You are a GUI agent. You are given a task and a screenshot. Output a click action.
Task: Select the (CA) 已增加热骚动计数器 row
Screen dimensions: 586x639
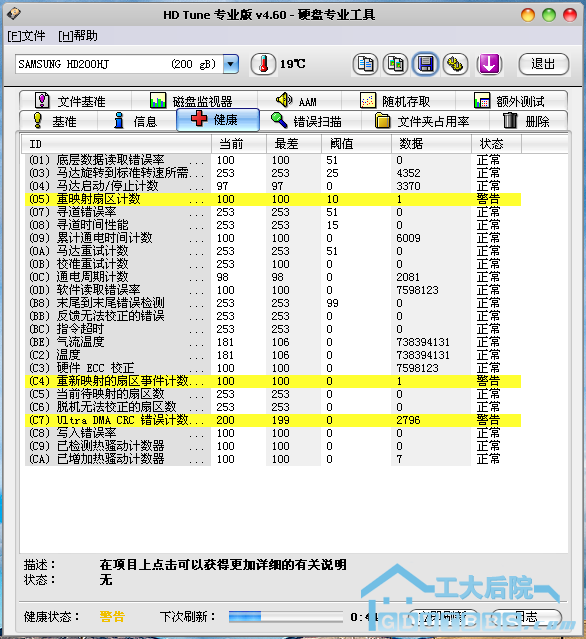coord(273,459)
